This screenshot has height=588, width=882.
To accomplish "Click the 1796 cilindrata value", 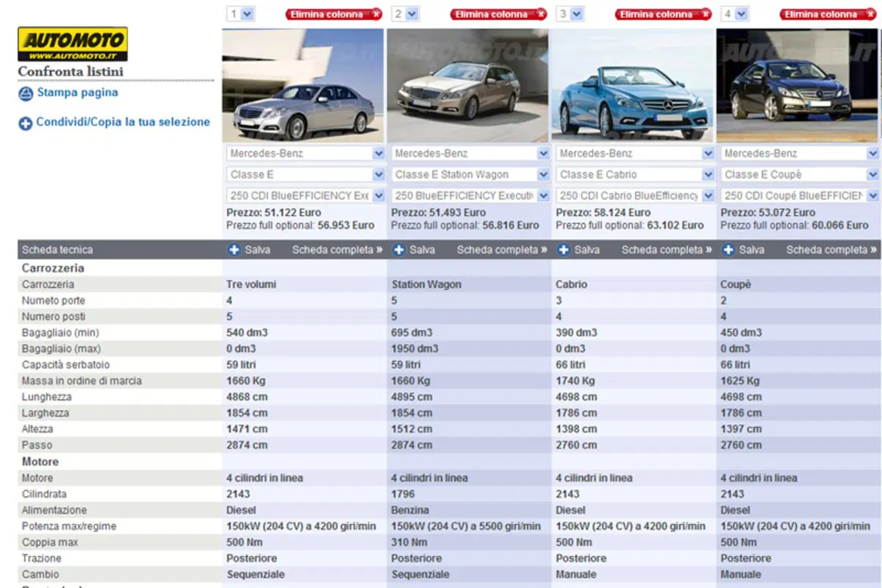I will [403, 494].
